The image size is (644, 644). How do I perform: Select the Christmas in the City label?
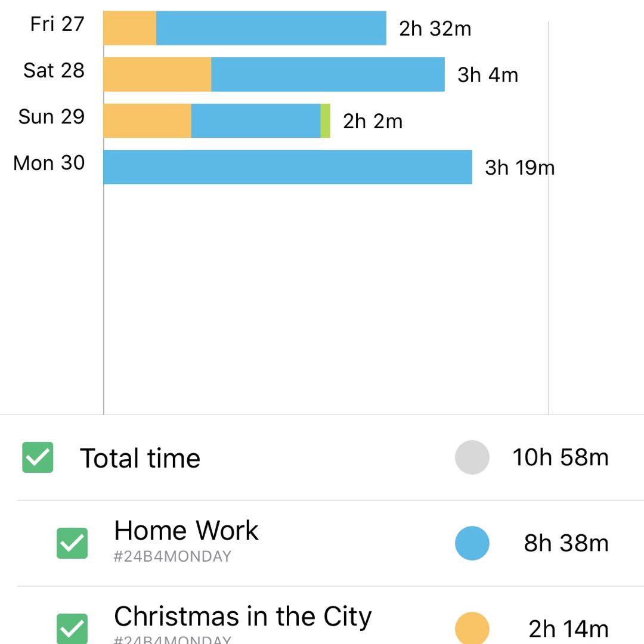pyautogui.click(x=243, y=617)
